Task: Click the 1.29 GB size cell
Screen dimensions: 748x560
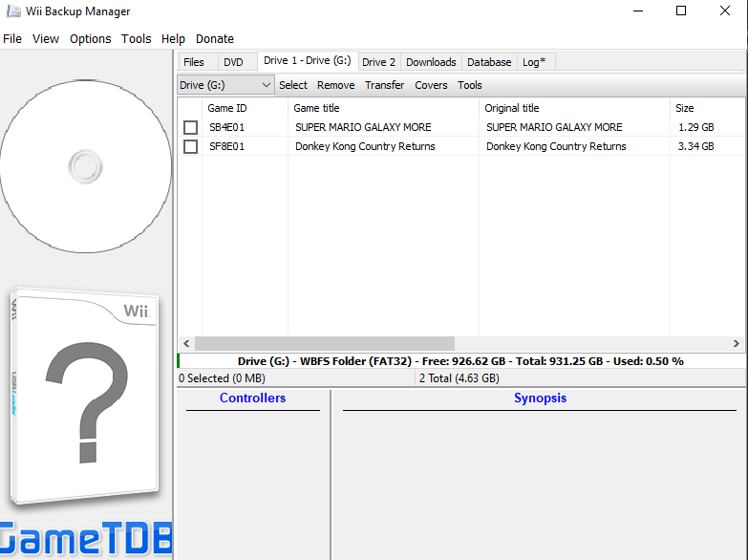Action: tap(696, 127)
